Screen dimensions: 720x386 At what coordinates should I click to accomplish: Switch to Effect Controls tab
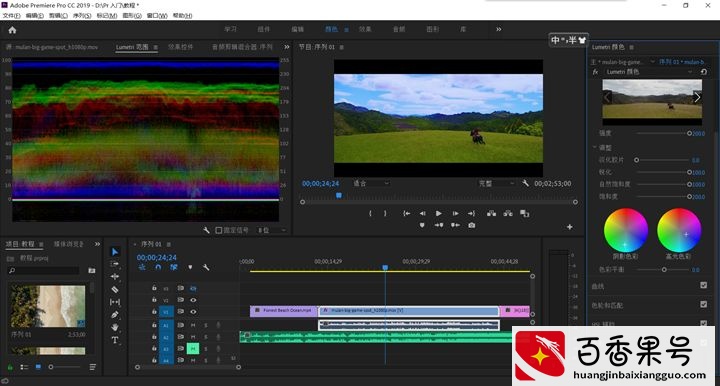tap(180, 47)
